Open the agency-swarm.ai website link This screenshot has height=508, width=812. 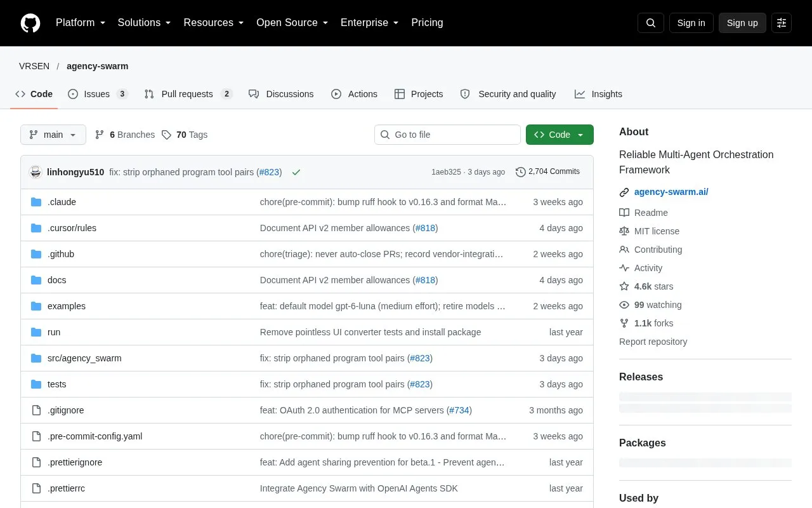(x=671, y=192)
